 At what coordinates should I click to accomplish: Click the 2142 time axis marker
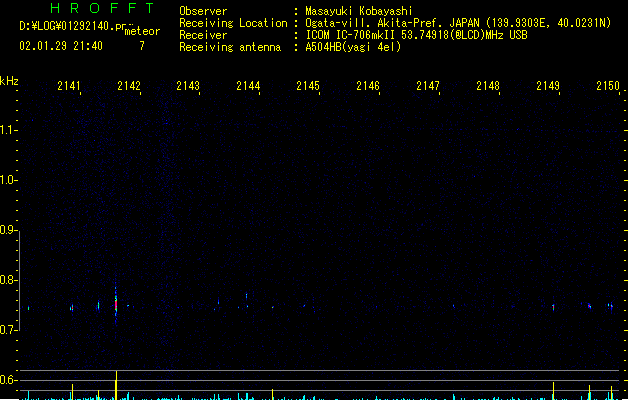(x=129, y=86)
